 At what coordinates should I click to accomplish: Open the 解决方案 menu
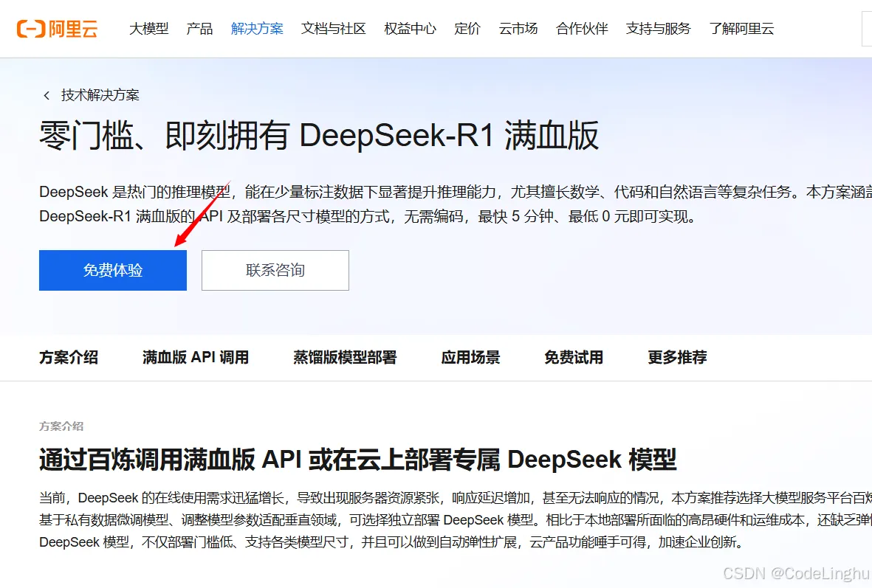tap(257, 28)
